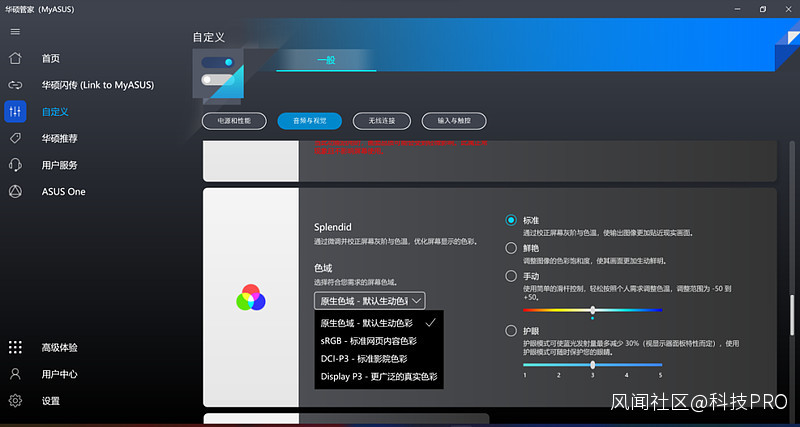The width and height of the screenshot is (800, 427).
Task: Go to 首页 in sidebar
Action: click(x=51, y=59)
